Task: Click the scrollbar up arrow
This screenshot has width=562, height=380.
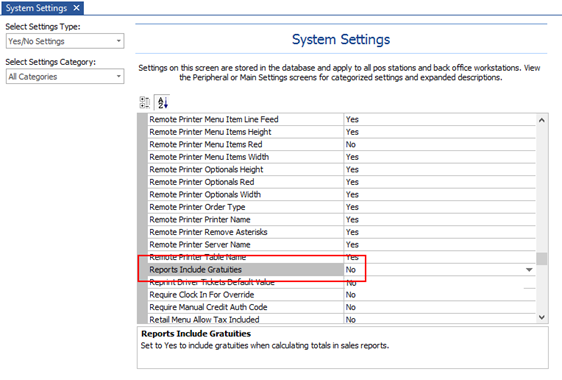Action: 542,120
